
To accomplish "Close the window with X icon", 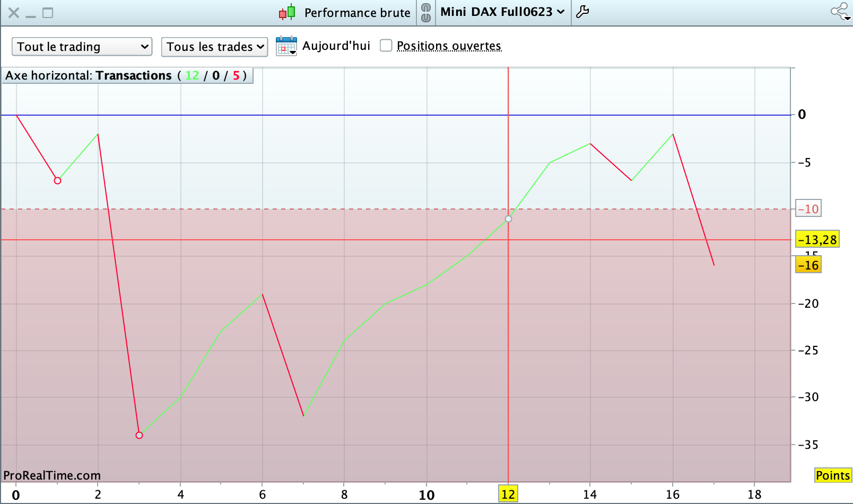I will pyautogui.click(x=14, y=13).
